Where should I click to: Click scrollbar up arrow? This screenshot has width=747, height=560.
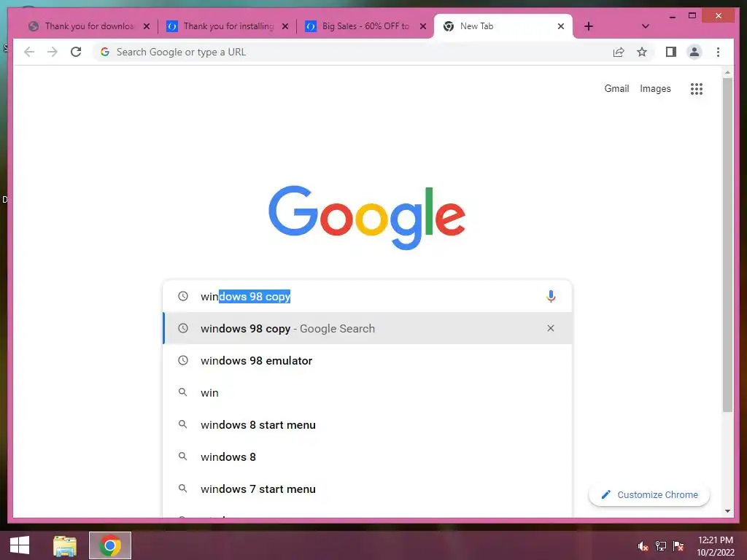click(x=727, y=72)
